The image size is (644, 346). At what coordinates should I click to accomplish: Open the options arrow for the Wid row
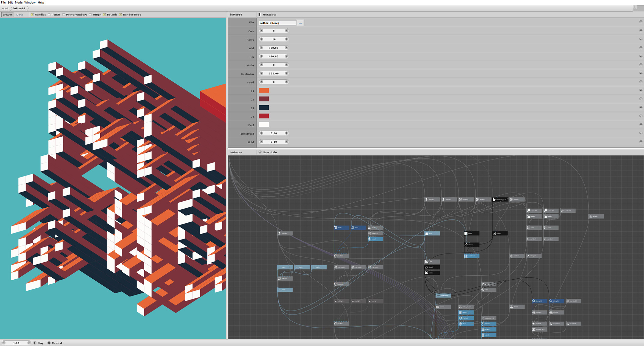[641, 48]
